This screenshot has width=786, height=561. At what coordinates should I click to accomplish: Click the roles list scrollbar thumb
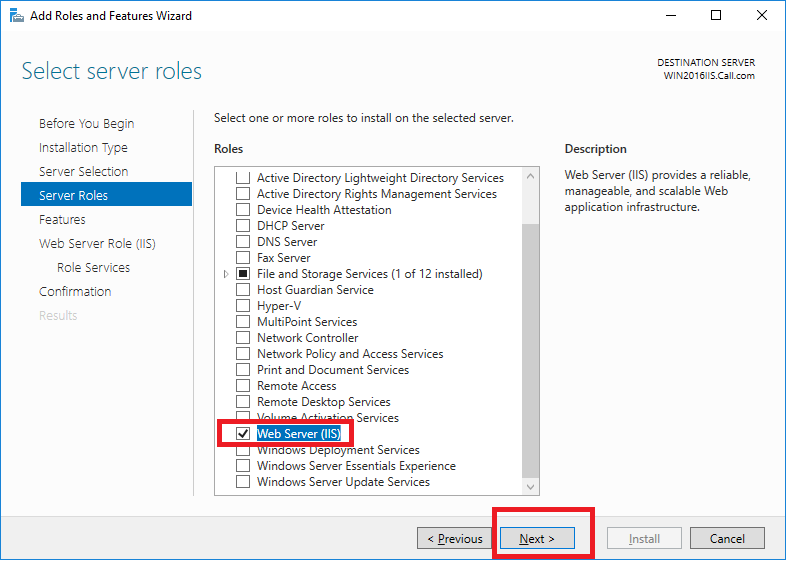(x=530, y=350)
